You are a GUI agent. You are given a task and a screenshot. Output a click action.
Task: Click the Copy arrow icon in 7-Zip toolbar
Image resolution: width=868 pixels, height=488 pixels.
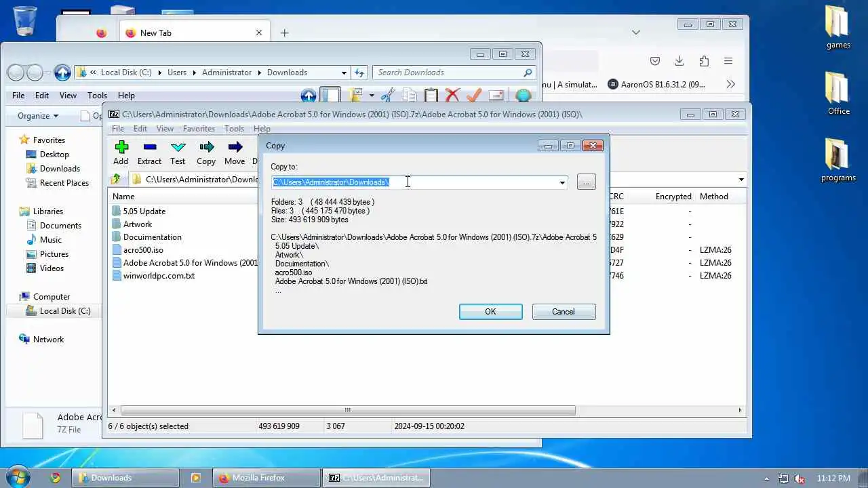(x=206, y=146)
